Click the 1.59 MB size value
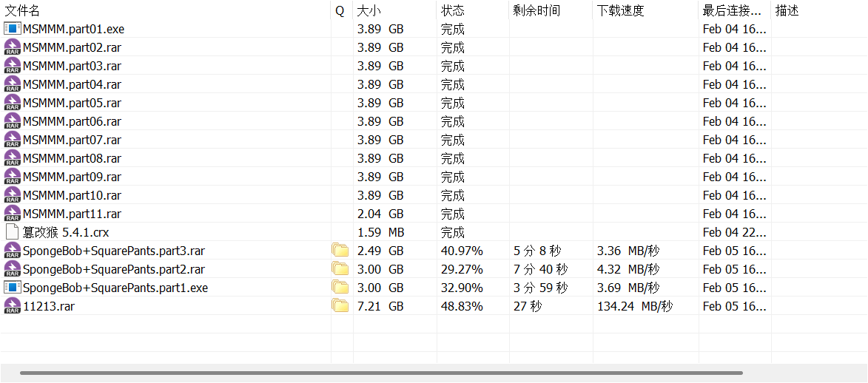 (380, 232)
